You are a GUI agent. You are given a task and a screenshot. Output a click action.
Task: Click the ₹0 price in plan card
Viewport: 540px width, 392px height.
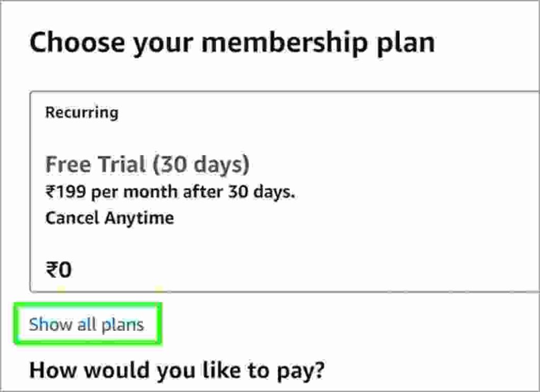tap(59, 270)
